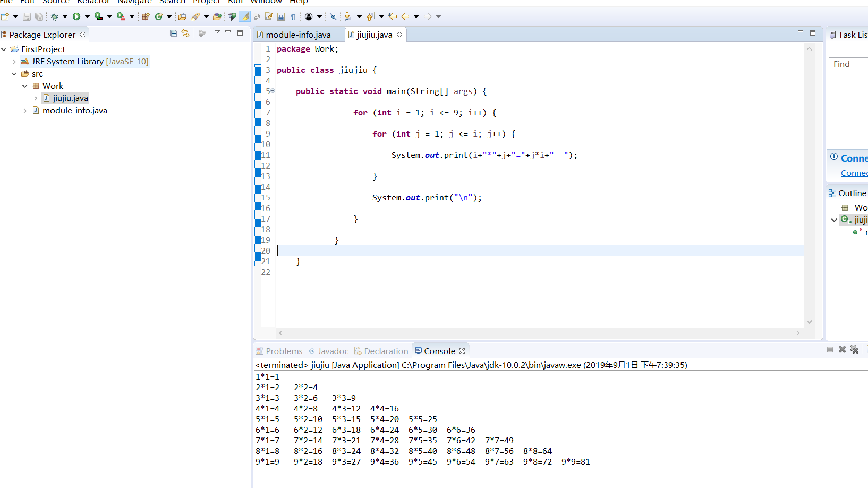Toggle Show Whitespace Characters pilcrow icon
This screenshot has height=488, width=868.
[293, 16]
